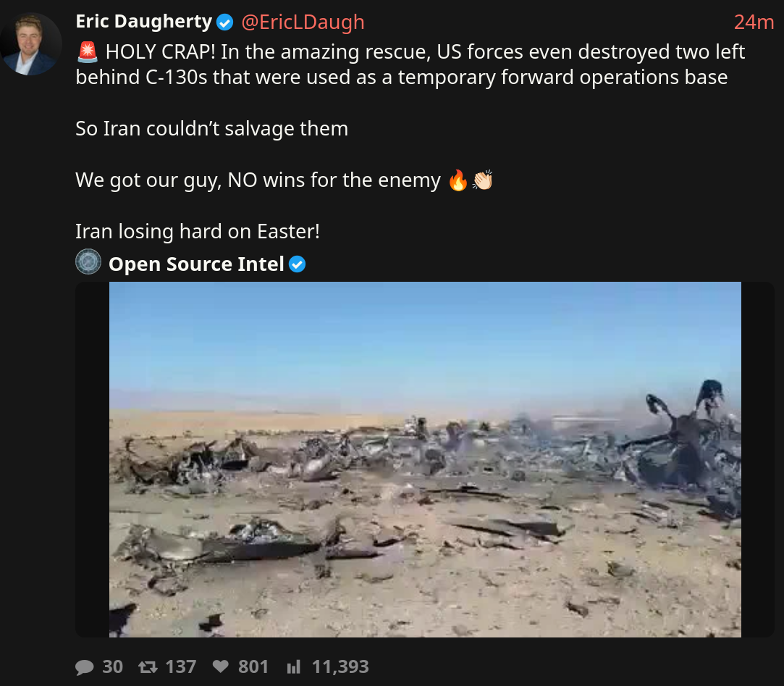This screenshot has height=686, width=784.
Task: Open Open Source Intel's round avatar
Action: [88, 262]
